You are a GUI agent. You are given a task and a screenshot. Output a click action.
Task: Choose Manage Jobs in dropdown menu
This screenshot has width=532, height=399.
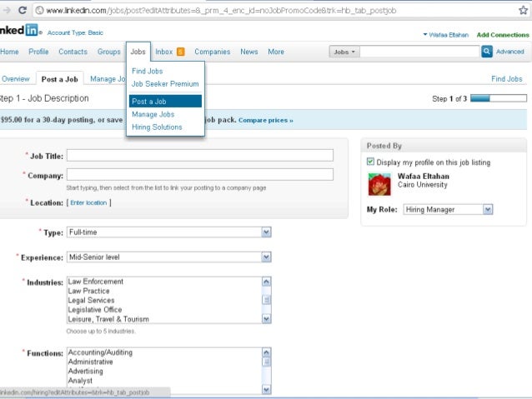(x=153, y=114)
